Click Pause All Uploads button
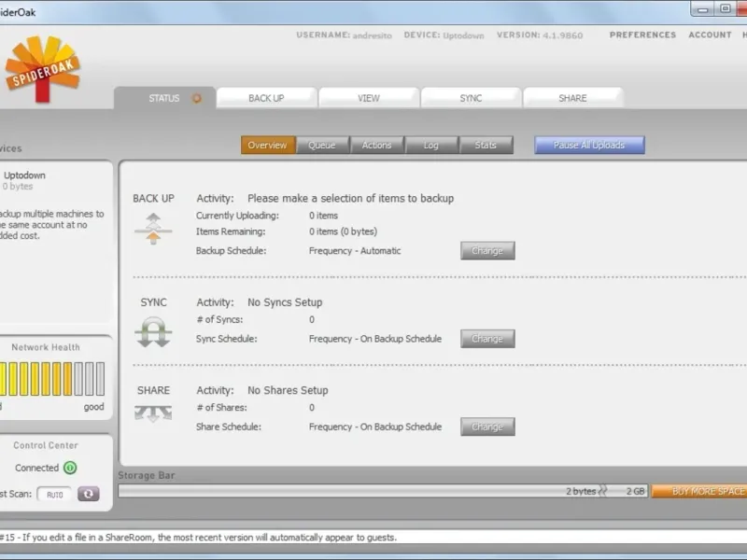The image size is (747, 560). click(x=589, y=146)
